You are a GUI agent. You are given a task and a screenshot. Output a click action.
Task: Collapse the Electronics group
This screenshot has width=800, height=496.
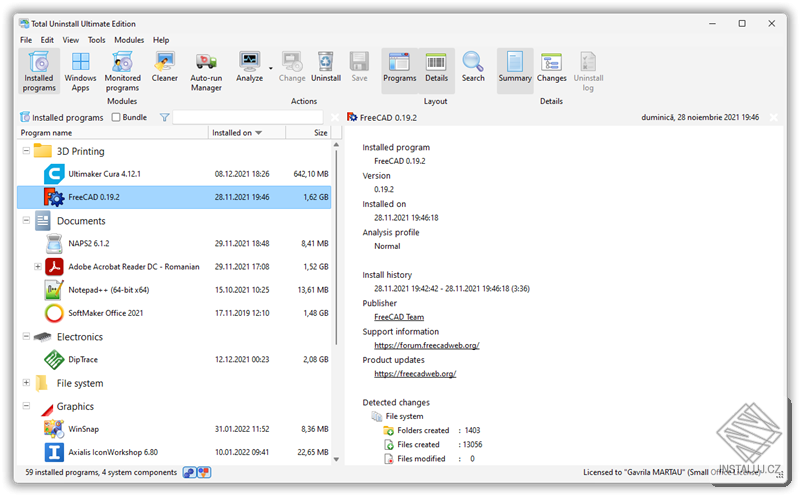click(26, 336)
